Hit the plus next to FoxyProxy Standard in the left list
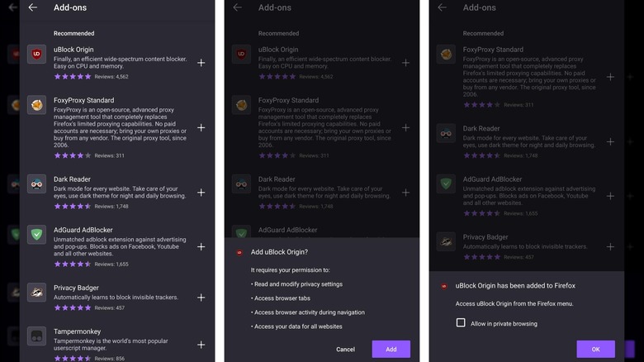The image size is (644, 362). [201, 128]
